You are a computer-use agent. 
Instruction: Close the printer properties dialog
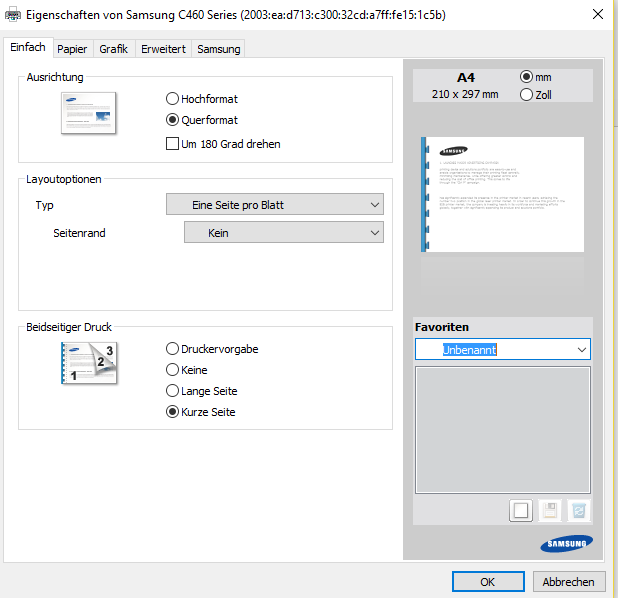click(598, 15)
